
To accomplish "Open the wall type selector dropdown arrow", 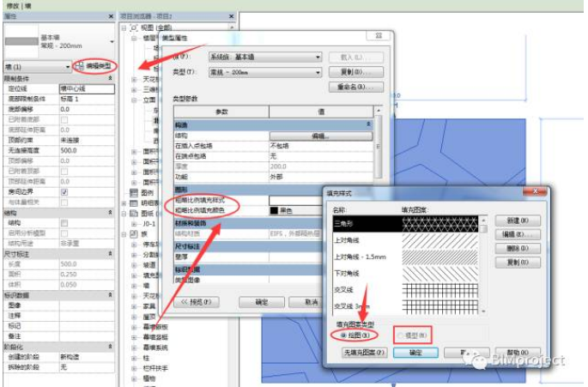I will [112, 42].
